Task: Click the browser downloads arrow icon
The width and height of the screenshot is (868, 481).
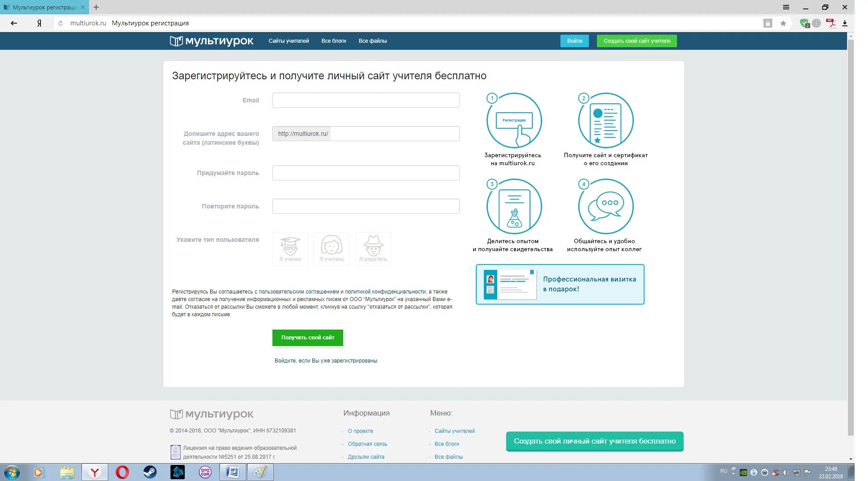Action: pyautogui.click(x=845, y=23)
